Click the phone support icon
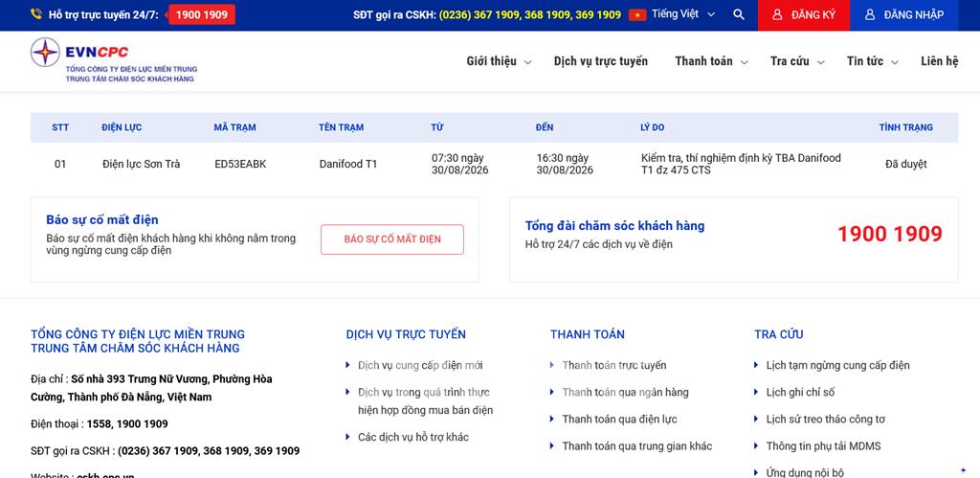Viewport: 980px width, 478px height. 36,13
